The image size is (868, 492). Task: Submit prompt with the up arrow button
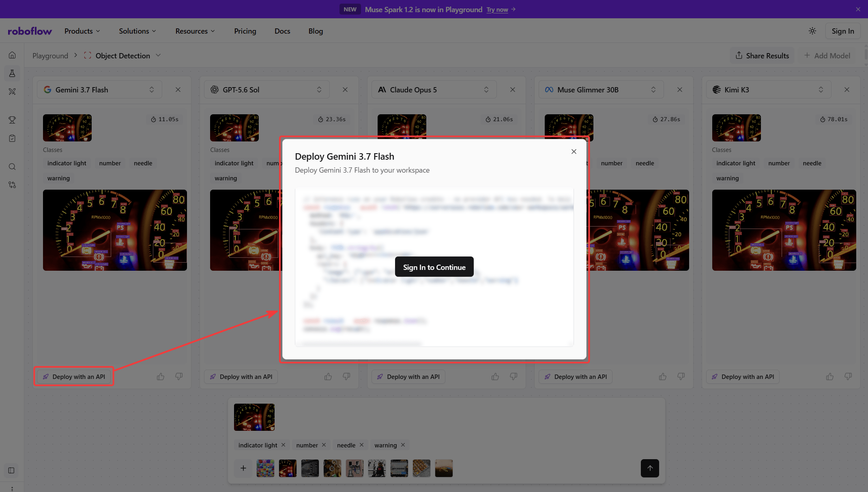tap(650, 468)
